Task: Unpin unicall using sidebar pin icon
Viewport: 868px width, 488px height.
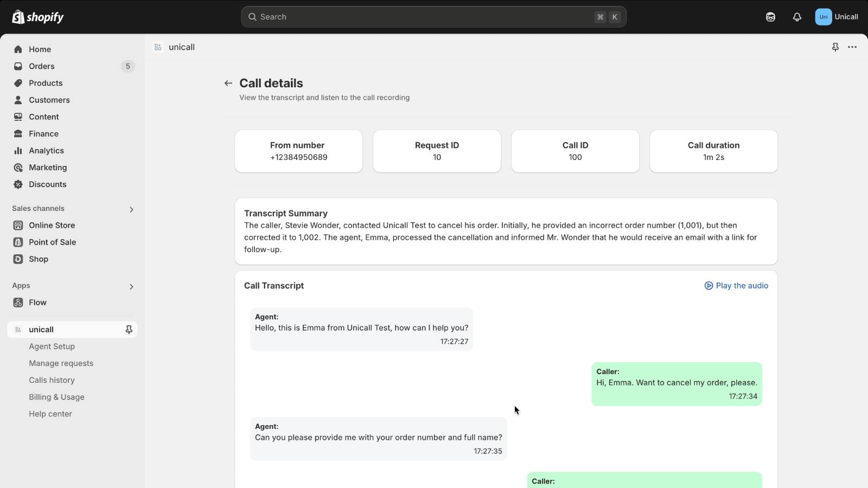Action: 129,330
